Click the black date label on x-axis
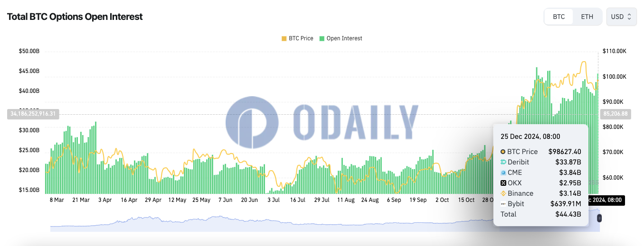Image resolution: width=644 pixels, height=246 pixels. 606,200
